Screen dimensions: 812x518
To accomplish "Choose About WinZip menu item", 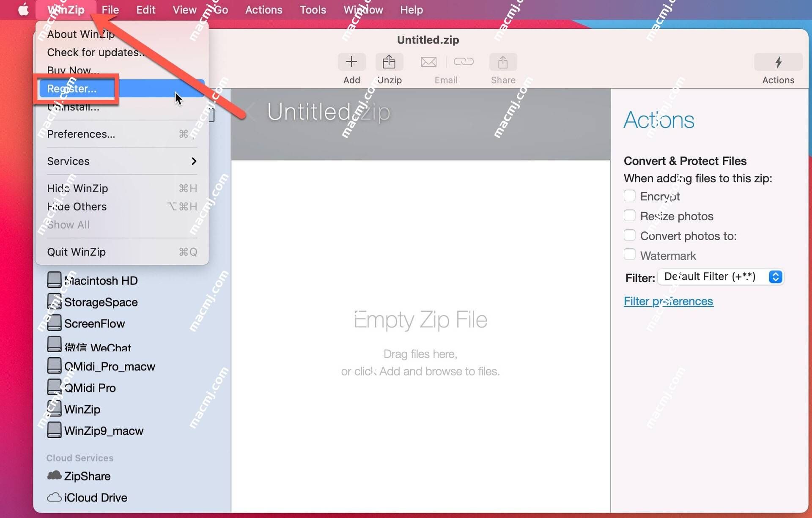I will coord(122,34).
